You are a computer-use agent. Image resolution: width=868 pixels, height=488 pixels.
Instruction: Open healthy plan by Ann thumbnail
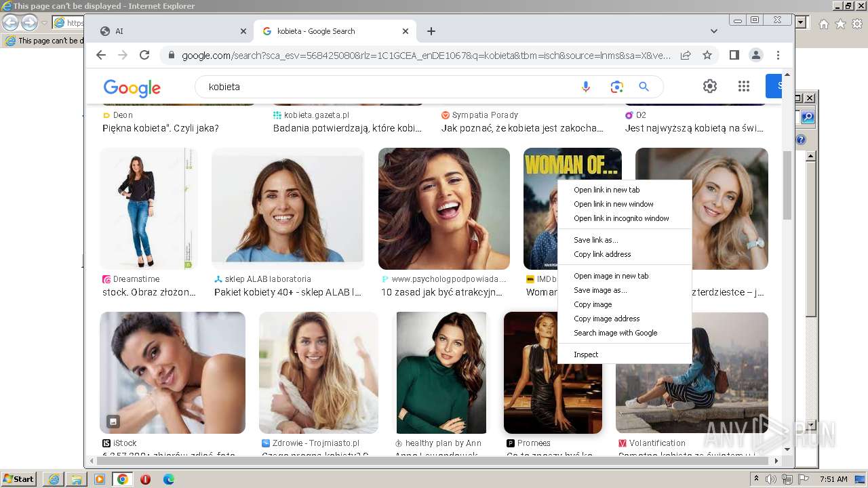pos(441,373)
